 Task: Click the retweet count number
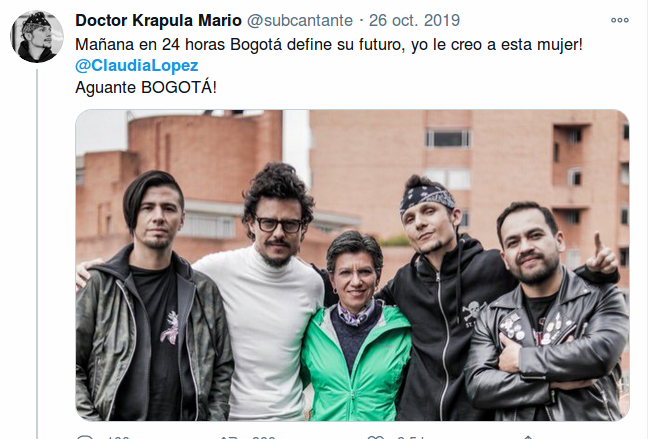click(264, 437)
